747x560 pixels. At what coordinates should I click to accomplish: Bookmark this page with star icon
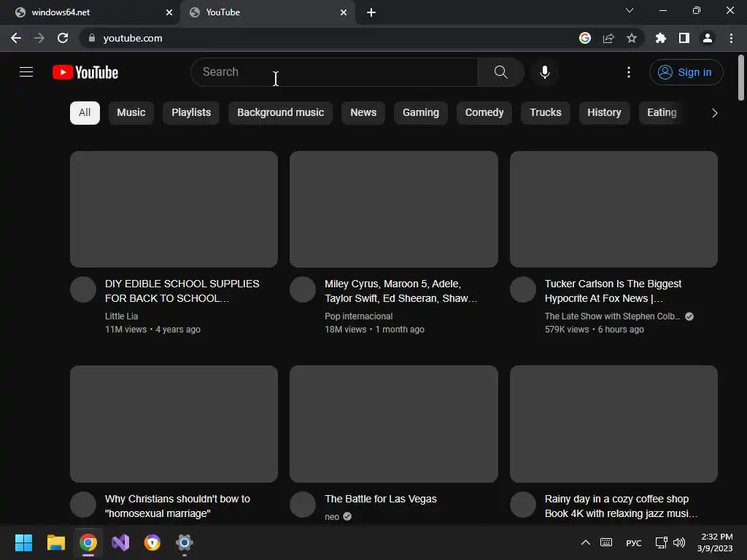coord(631,38)
